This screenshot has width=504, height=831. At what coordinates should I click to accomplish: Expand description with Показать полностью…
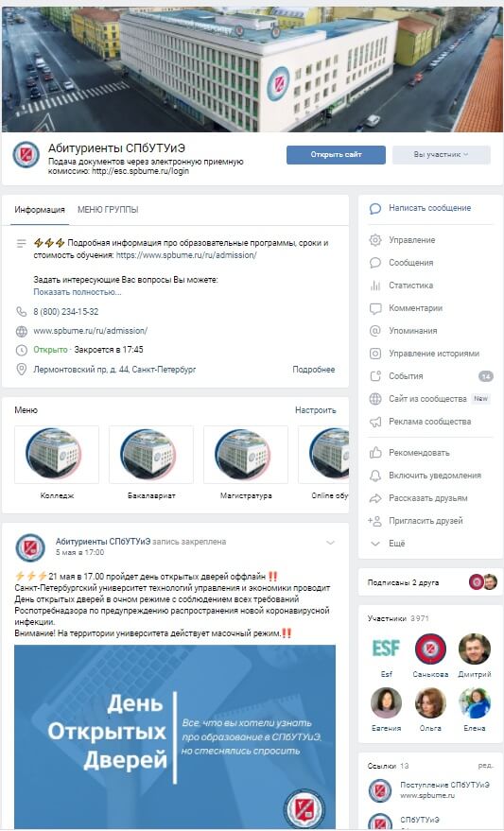[x=78, y=292]
